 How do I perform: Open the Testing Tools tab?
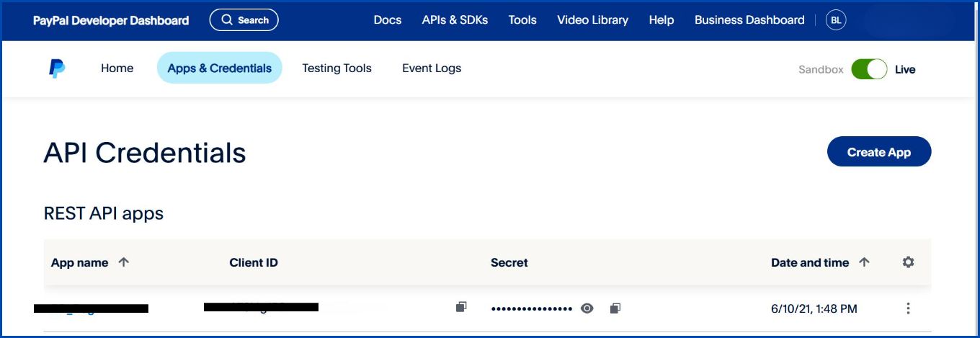pos(337,68)
